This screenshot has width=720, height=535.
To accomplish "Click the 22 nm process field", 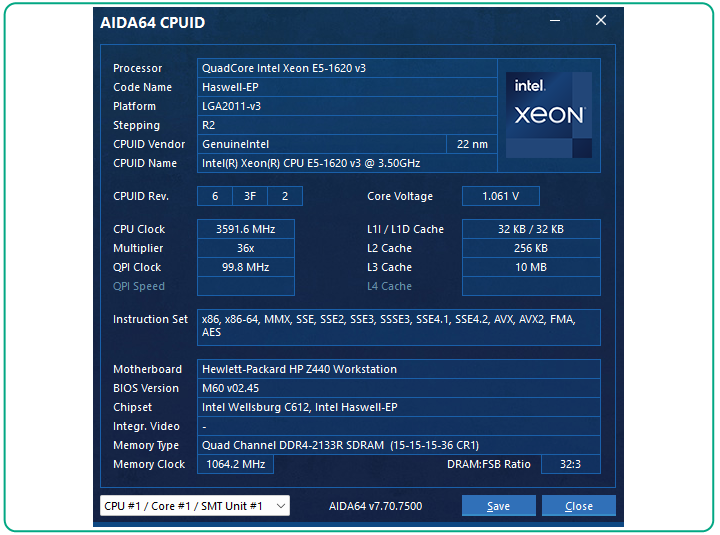I will click(472, 144).
